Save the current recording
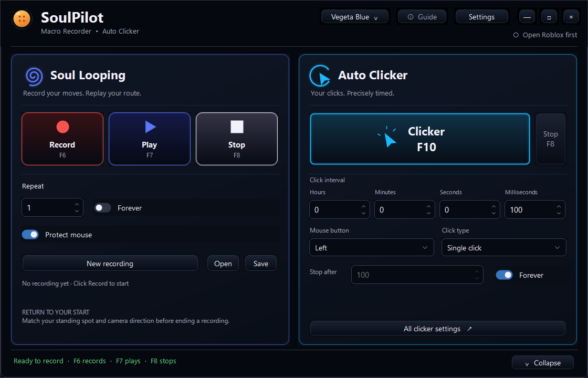The height and width of the screenshot is (378, 588). [260, 263]
